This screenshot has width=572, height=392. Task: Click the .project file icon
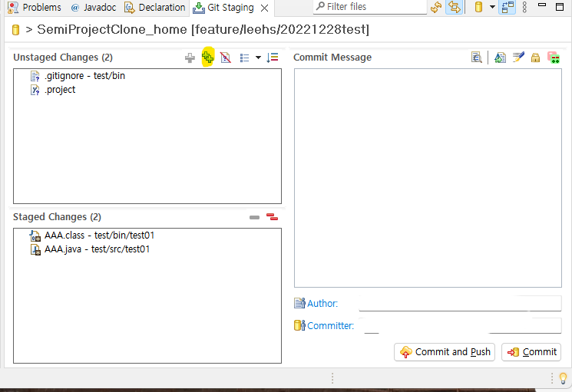pos(35,90)
